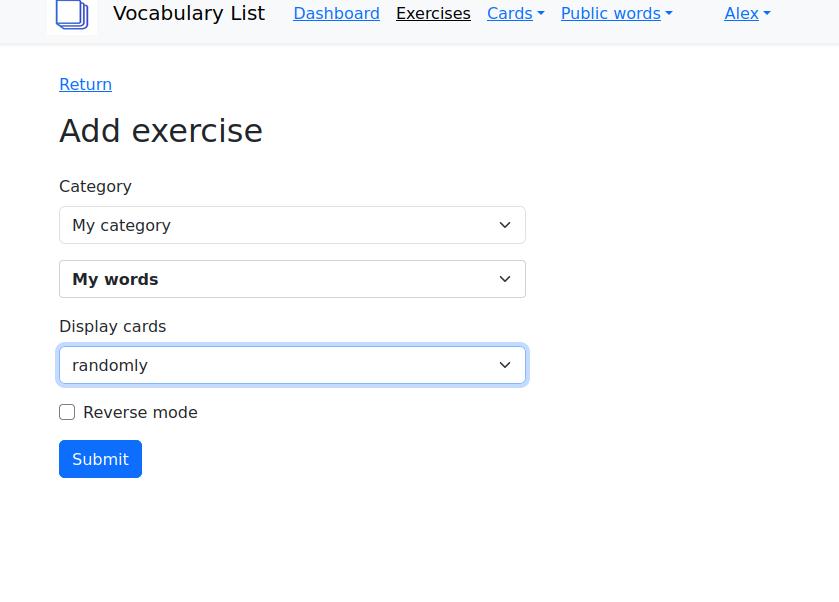Open the Display cards randomly dropdown
The width and height of the screenshot is (839, 602).
point(280,365)
